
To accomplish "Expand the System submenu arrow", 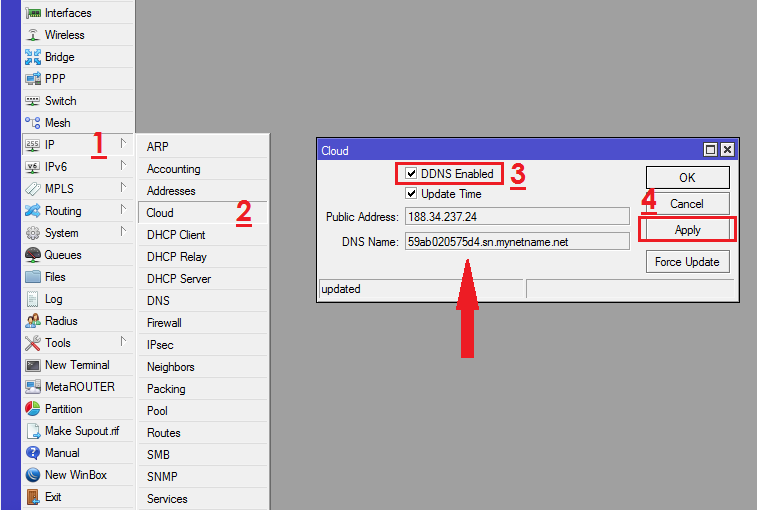I will [123, 232].
